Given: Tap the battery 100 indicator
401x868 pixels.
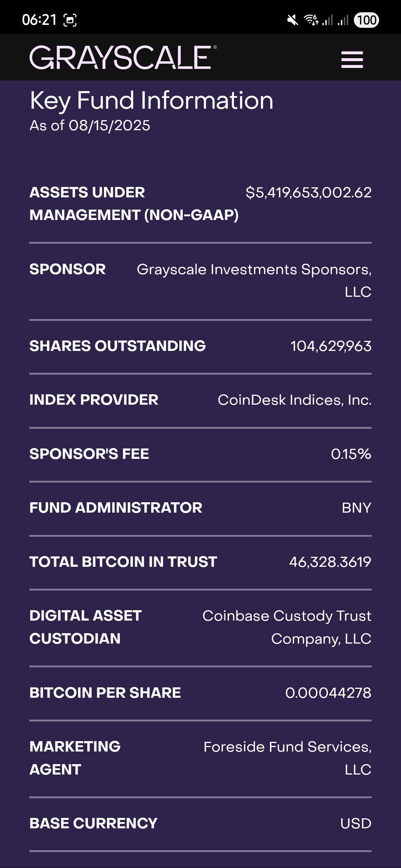Looking at the screenshot, I should click(366, 20).
